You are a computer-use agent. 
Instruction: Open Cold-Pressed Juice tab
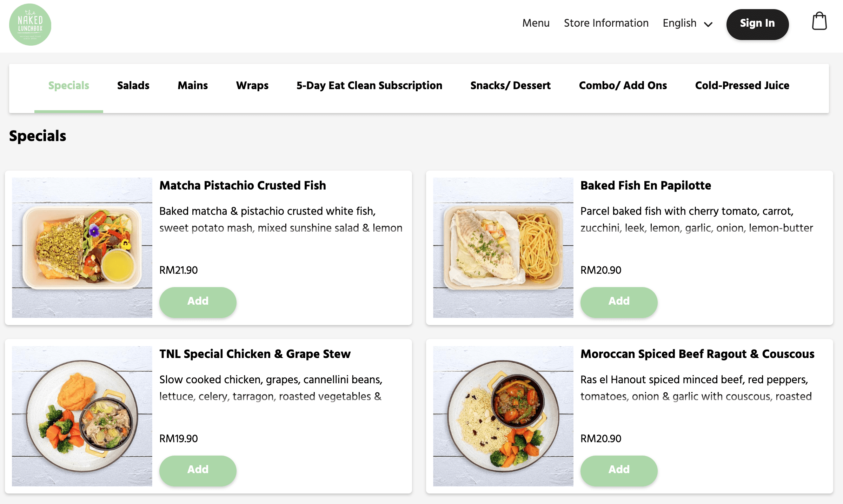742,86
